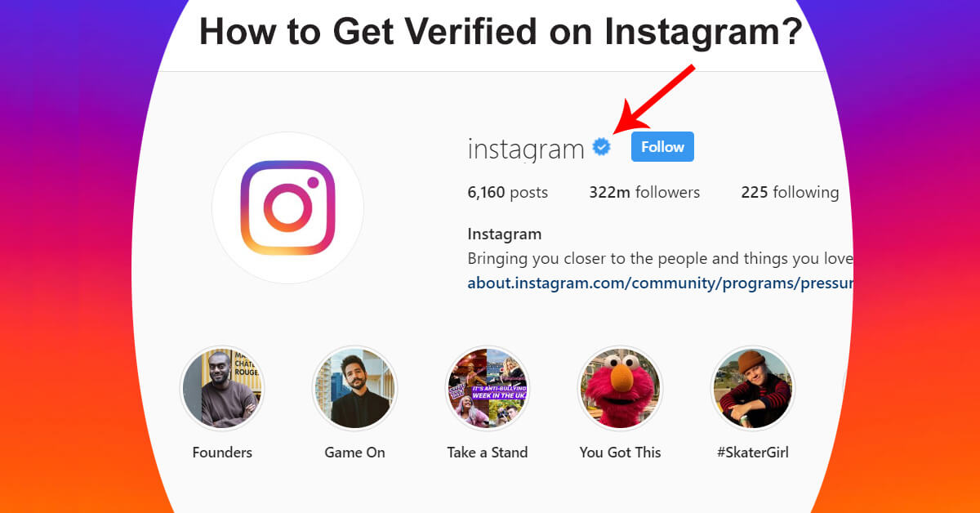Open the #SkaterGirl story highlight
Image resolution: width=980 pixels, height=513 pixels.
(x=753, y=387)
